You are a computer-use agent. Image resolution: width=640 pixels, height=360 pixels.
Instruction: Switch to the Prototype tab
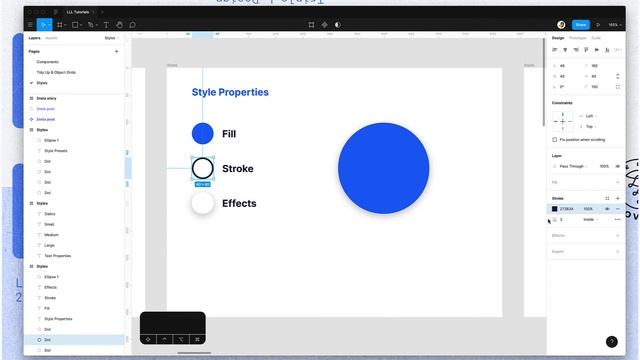click(578, 38)
